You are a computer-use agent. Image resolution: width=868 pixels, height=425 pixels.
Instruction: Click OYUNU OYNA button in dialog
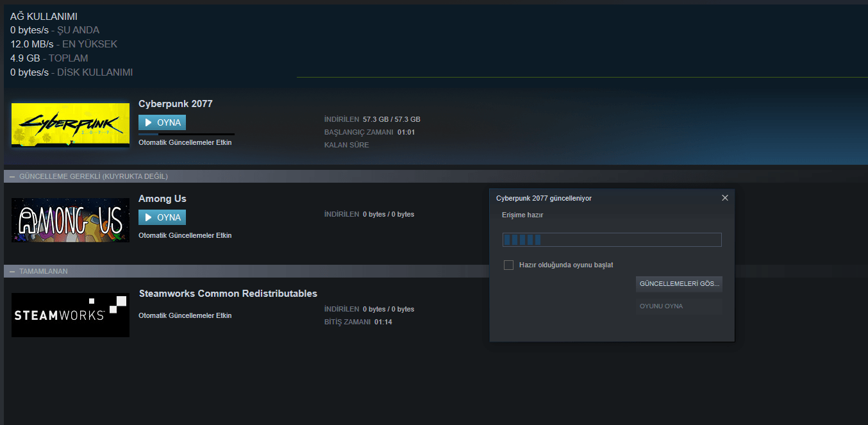680,306
